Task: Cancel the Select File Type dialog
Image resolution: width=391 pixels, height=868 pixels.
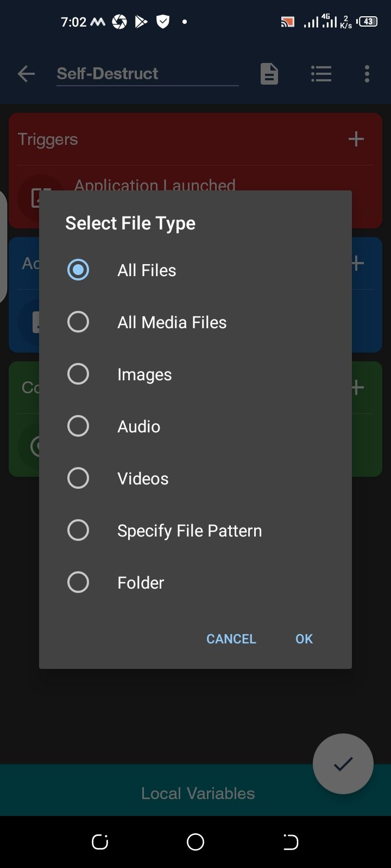Action: pyautogui.click(x=231, y=639)
